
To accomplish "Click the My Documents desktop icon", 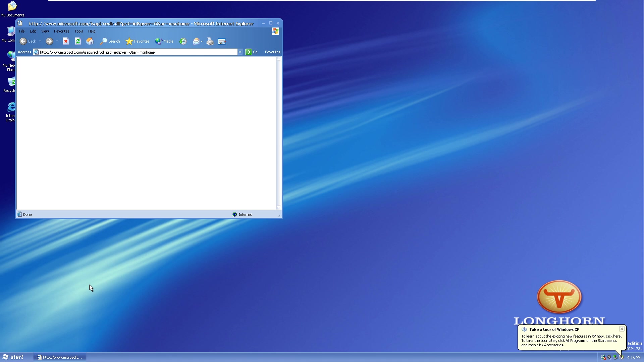I will tap(12, 9).
